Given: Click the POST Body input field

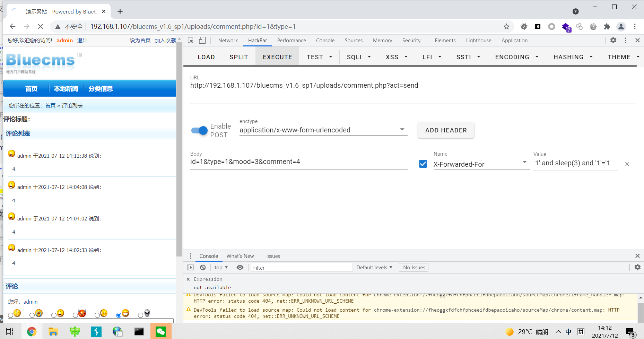Looking at the screenshot, I should pos(299,162).
